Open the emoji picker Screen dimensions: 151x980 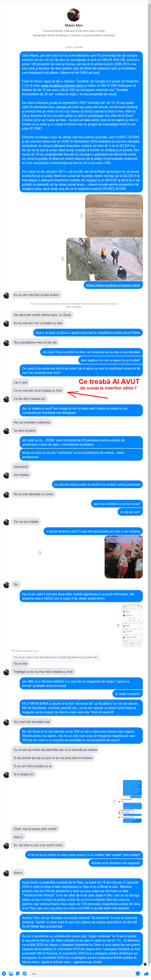pyautogui.click(x=138, y=973)
